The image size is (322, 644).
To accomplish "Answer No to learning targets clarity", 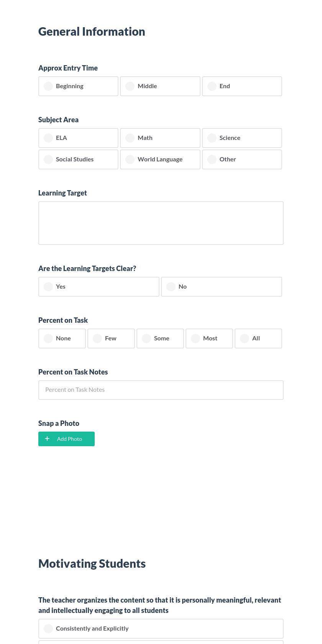I will 221,286.
